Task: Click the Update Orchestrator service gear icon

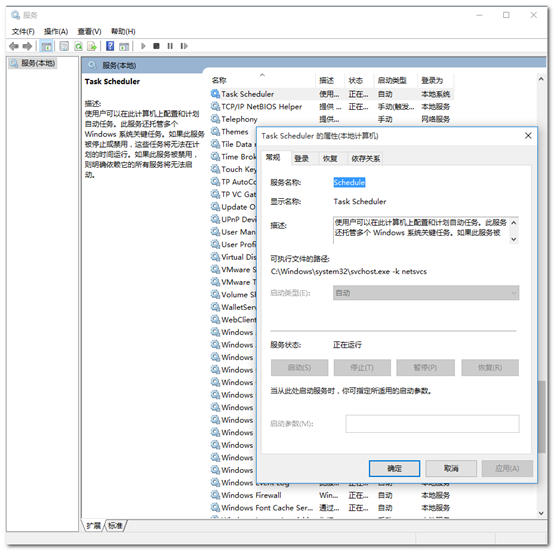Action: point(215,207)
